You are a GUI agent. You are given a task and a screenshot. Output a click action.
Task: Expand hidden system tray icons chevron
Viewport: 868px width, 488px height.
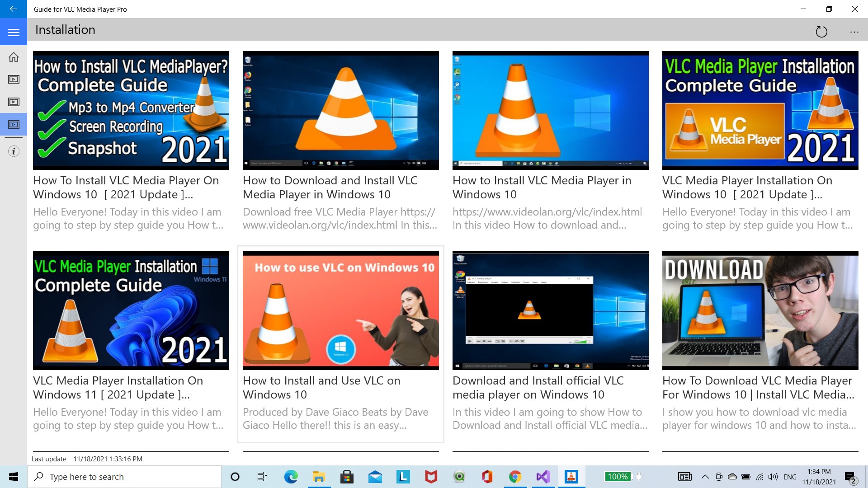click(x=705, y=477)
